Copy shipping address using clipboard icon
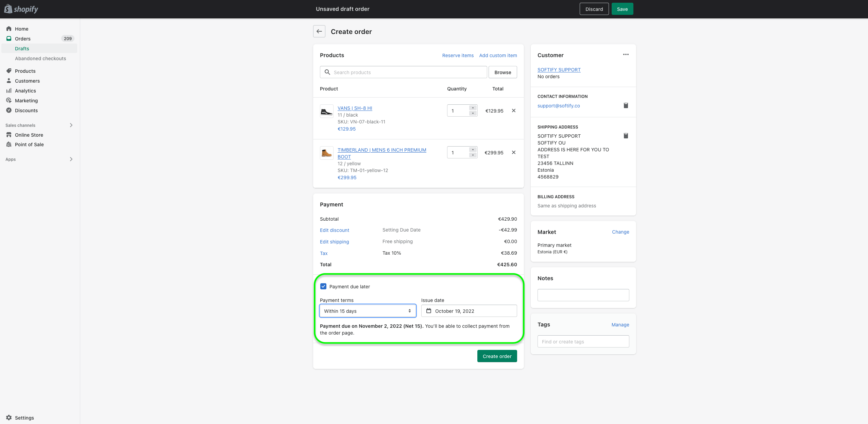 tap(626, 136)
